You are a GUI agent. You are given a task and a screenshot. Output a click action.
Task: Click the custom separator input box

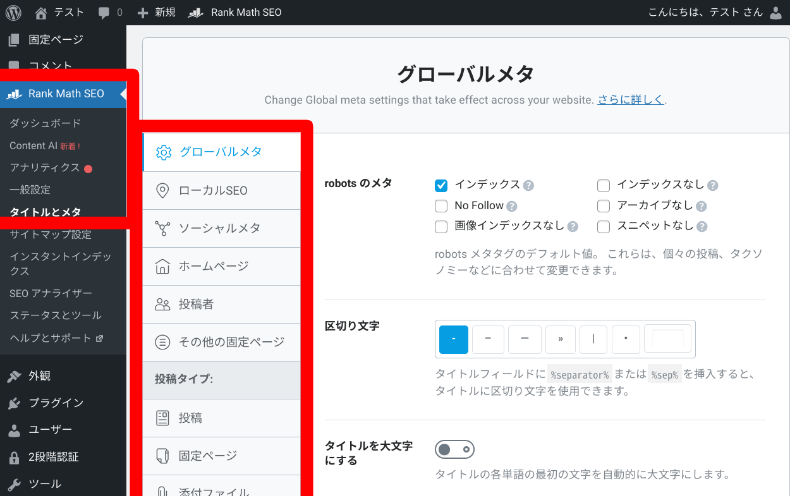(667, 340)
